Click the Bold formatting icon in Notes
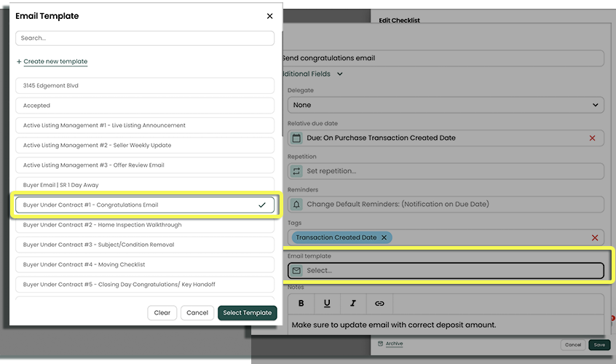Image resolution: width=616 pixels, height=364 pixels. click(x=301, y=304)
